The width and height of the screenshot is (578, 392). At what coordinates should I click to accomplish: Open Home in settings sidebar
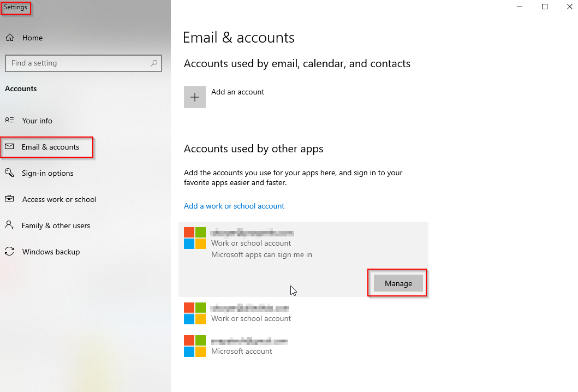click(32, 38)
